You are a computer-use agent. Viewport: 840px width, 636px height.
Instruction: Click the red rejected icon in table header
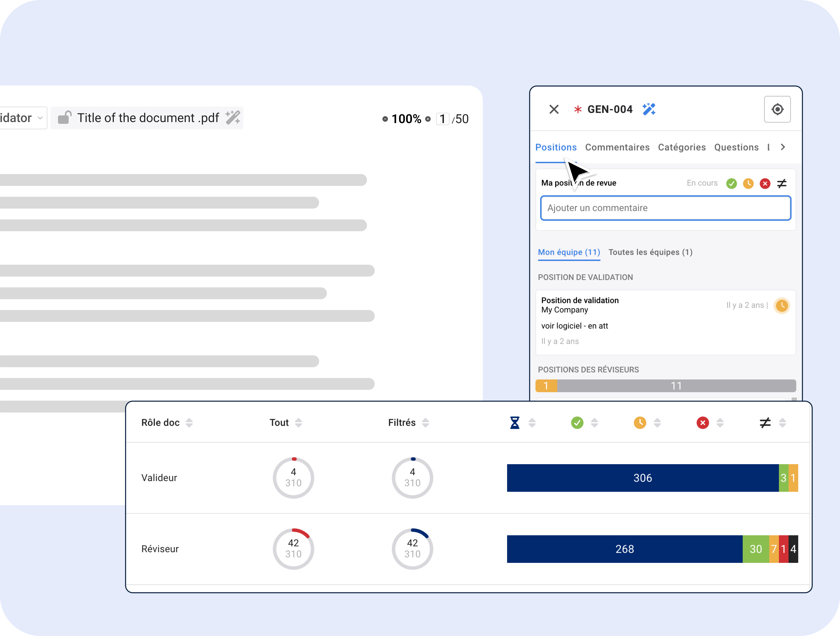click(x=703, y=422)
